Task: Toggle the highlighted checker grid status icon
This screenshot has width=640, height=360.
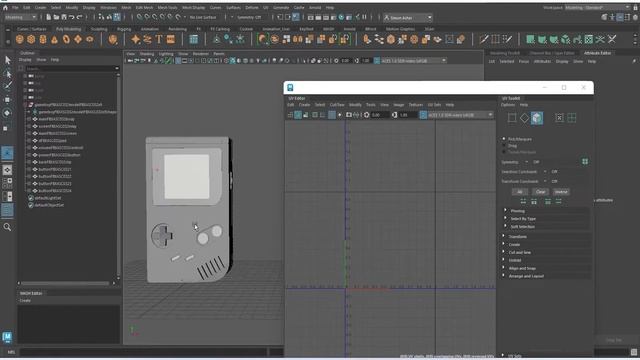Action: click(x=117, y=17)
